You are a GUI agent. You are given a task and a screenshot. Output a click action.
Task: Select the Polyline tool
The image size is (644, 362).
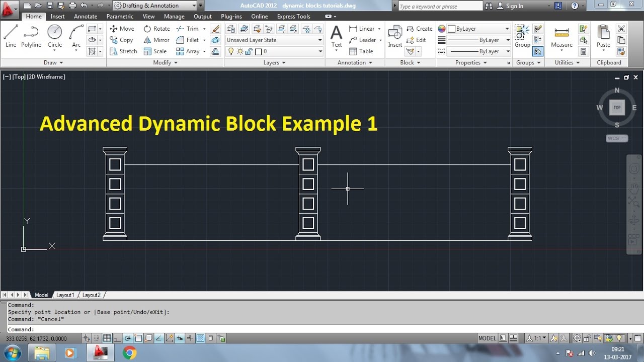31,36
